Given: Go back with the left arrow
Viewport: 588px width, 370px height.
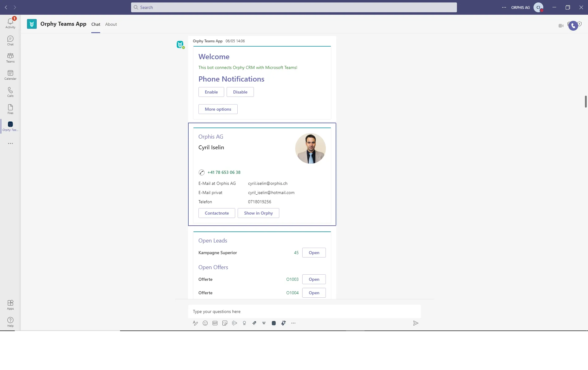Looking at the screenshot, I should [x=6, y=7].
